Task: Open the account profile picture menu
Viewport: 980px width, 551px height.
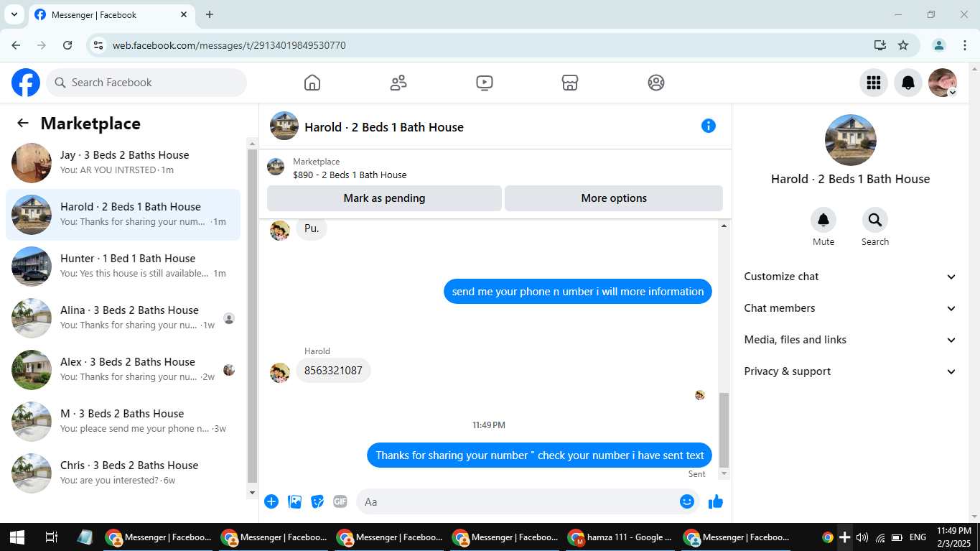Action: coord(943,83)
